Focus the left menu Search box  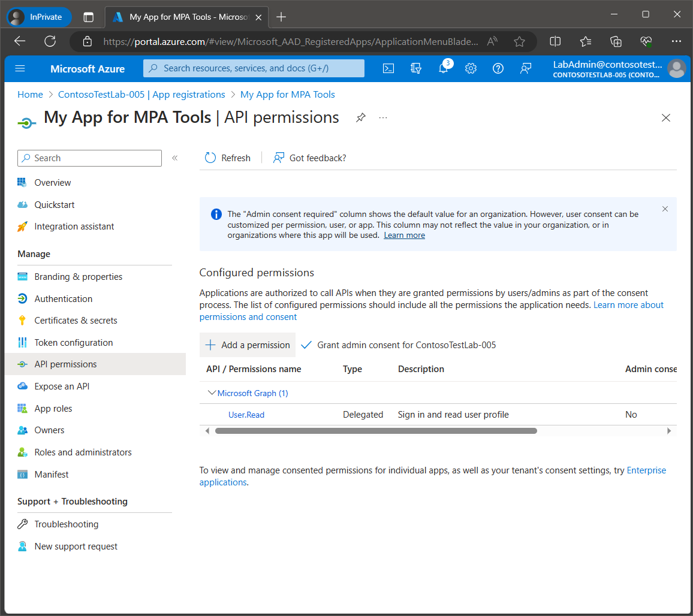(x=90, y=158)
